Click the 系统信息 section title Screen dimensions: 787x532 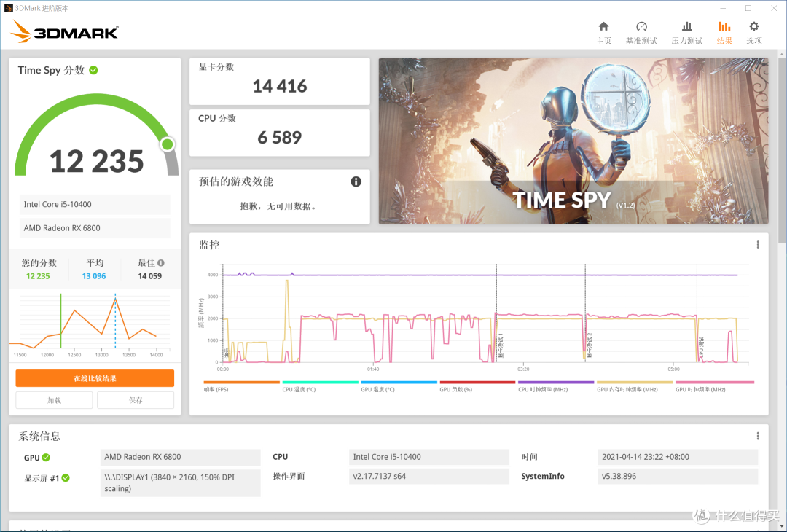39,437
